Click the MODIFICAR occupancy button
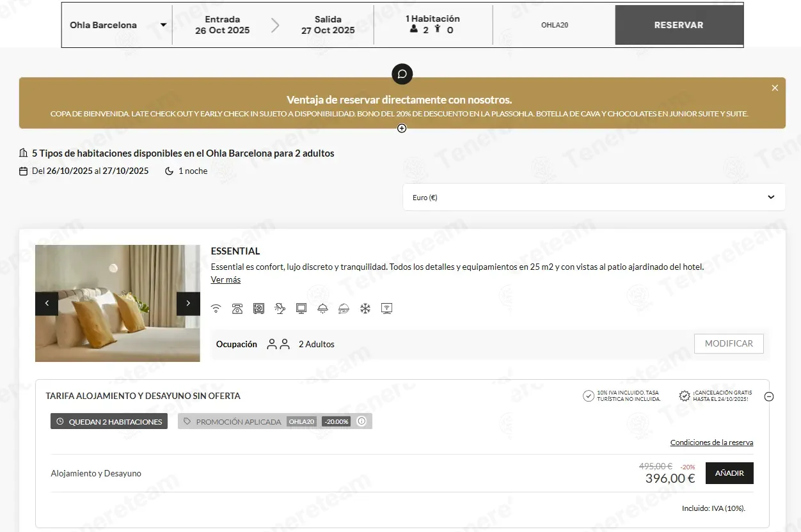This screenshot has width=801, height=532. pos(729,343)
